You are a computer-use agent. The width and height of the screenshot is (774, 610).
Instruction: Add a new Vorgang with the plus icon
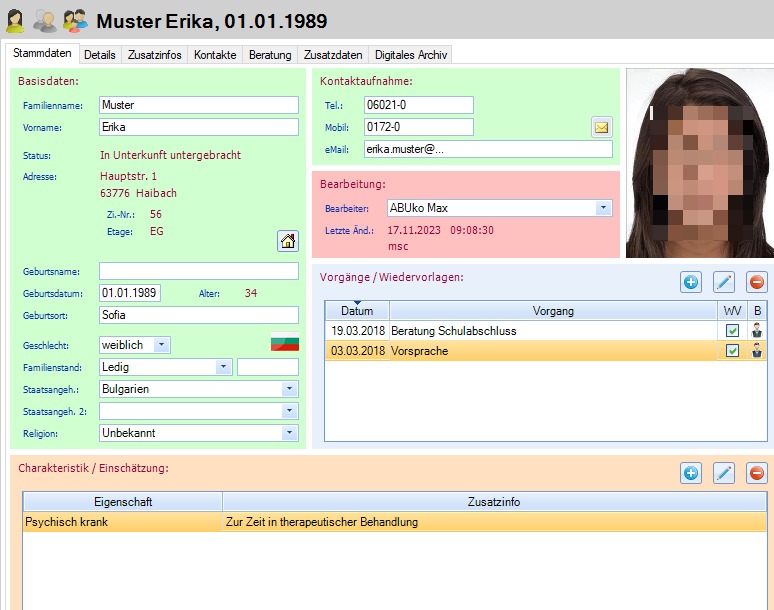pos(691,283)
